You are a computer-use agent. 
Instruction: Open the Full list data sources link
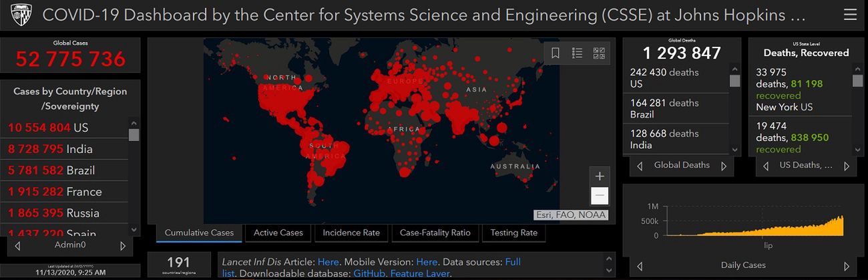click(513, 262)
